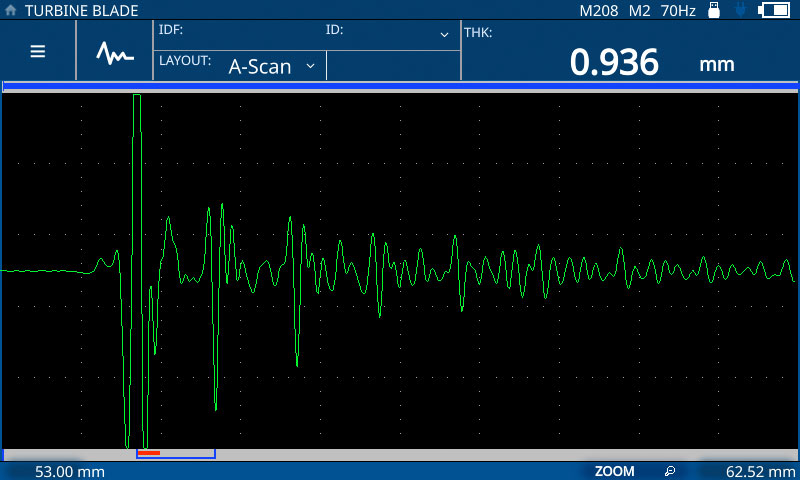This screenshot has height=480, width=800.
Task: Click the mm units label
Action: [716, 65]
